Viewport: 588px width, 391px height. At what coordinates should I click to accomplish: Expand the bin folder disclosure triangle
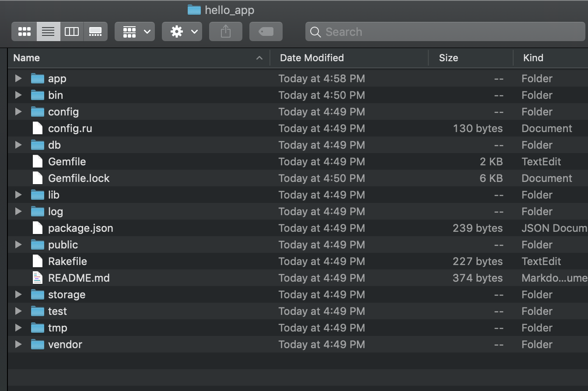coord(18,95)
